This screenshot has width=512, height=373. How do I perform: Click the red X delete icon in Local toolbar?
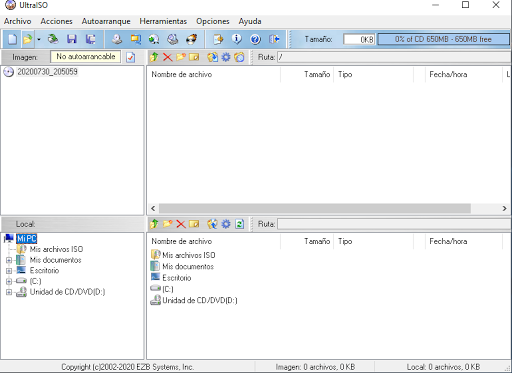[x=181, y=224]
